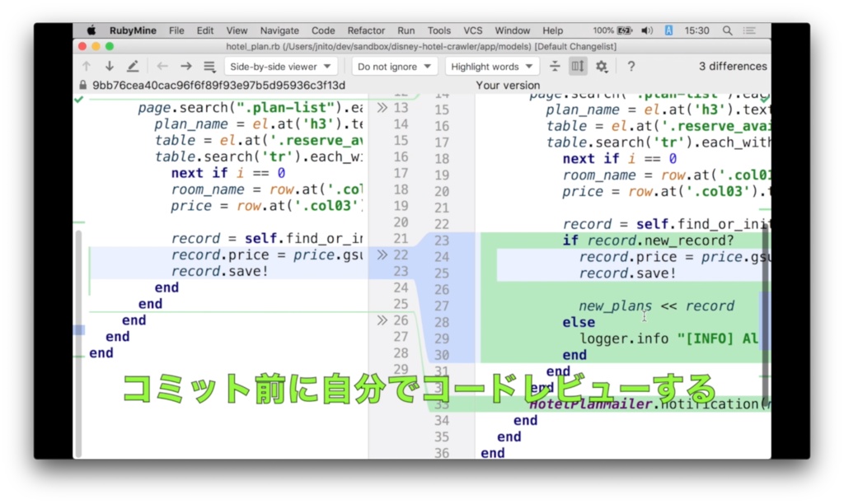The image size is (844, 504).
Task: Select the edit pencil icon
Action: click(x=133, y=65)
